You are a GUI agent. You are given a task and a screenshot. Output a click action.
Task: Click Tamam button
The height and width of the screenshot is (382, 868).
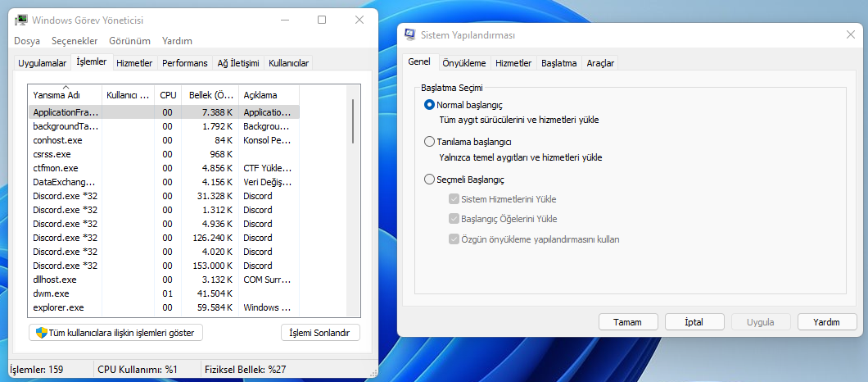point(628,322)
